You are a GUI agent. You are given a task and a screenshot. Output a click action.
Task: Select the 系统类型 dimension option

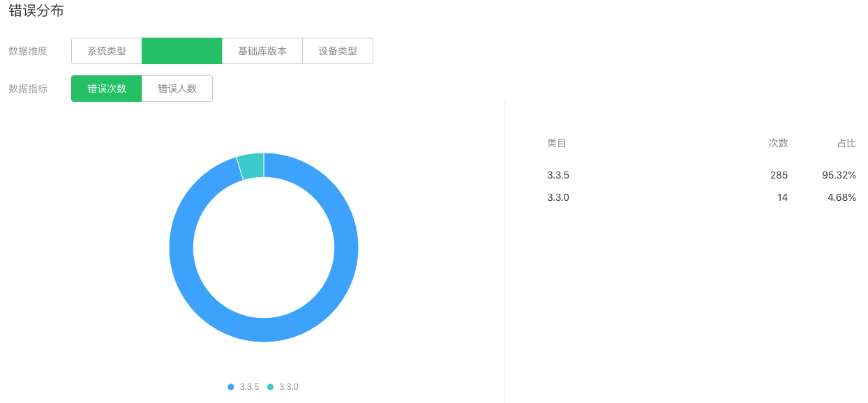107,51
